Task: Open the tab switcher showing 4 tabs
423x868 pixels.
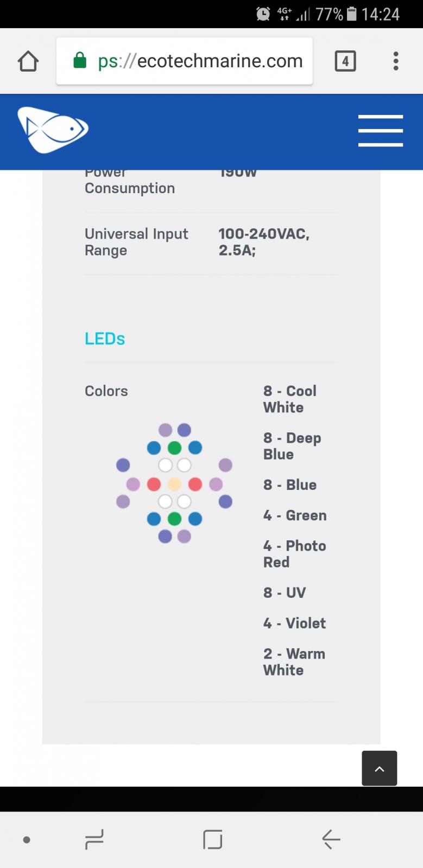Action: 345,61
